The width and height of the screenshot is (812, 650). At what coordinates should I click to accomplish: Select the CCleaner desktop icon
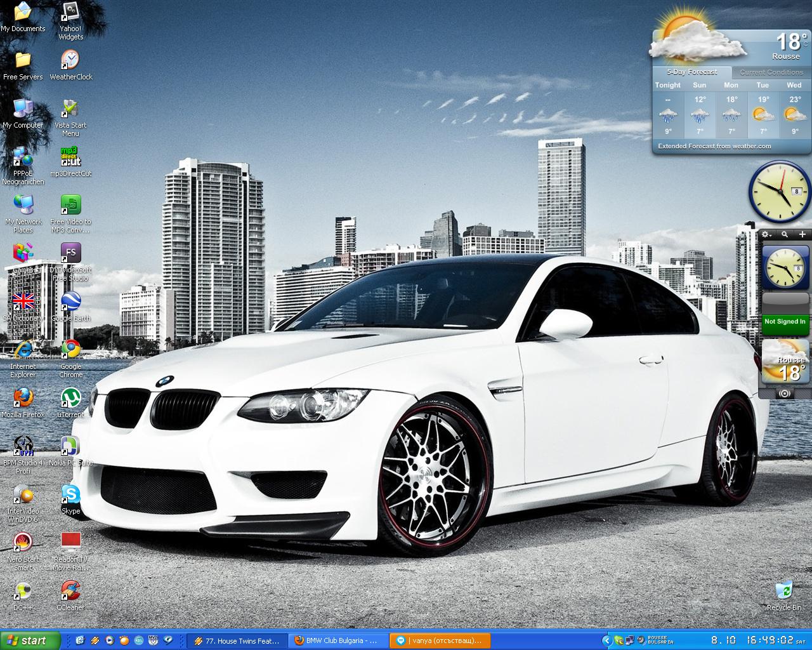(x=70, y=597)
